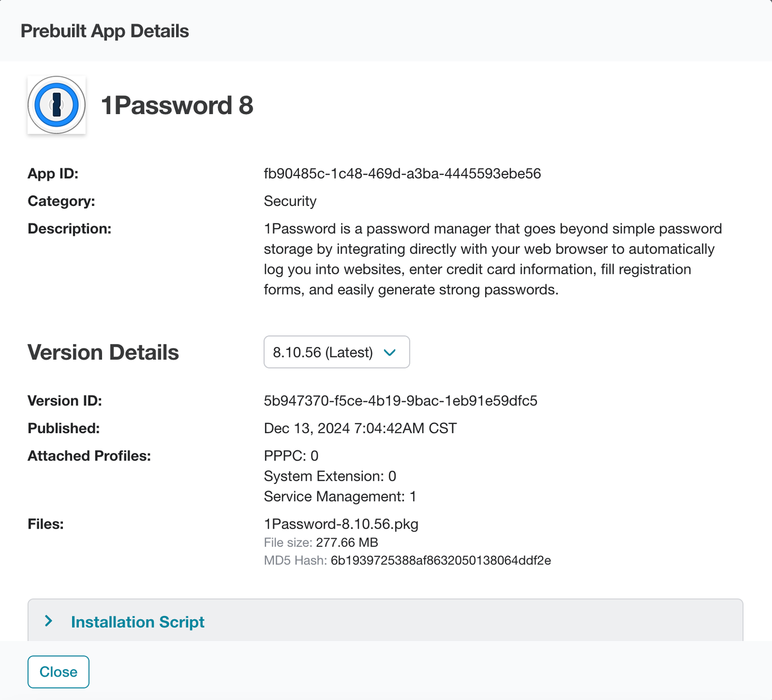Viewport: 772px width, 700px height.
Task: Click the Category: label
Action: [61, 201]
